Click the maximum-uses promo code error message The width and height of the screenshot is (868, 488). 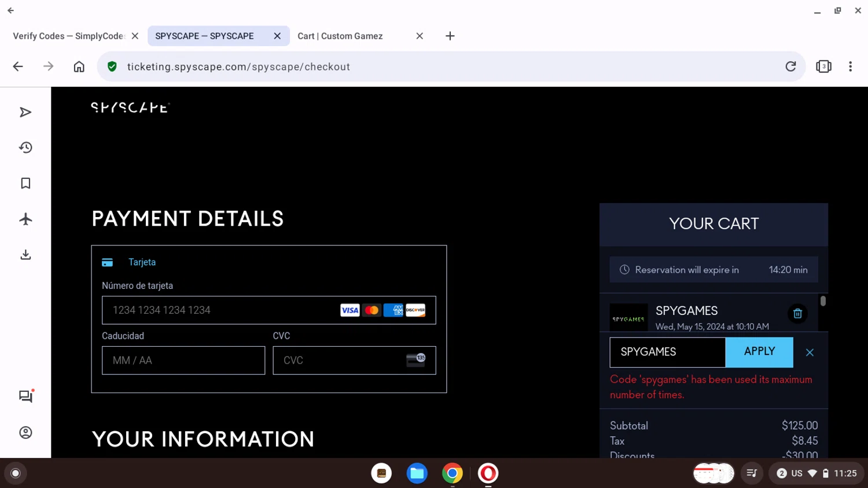point(711,387)
